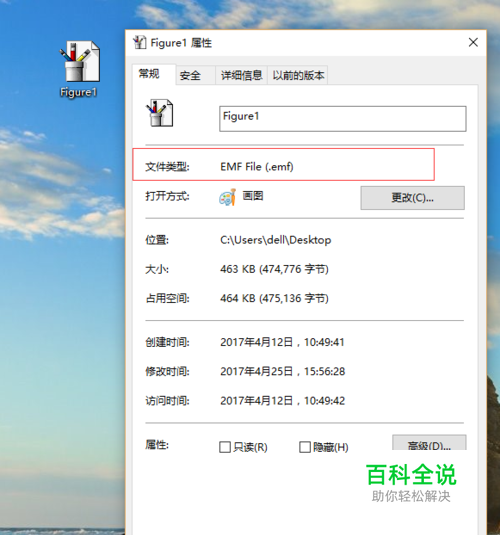Switch to the 以前的版本 tab
Viewport: 500px width, 535px height.
(298, 75)
